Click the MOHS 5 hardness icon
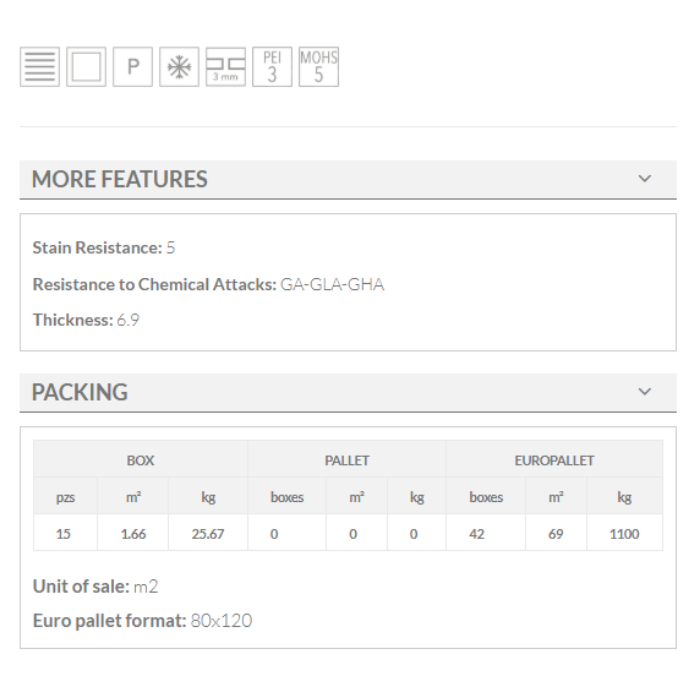 coord(318,66)
